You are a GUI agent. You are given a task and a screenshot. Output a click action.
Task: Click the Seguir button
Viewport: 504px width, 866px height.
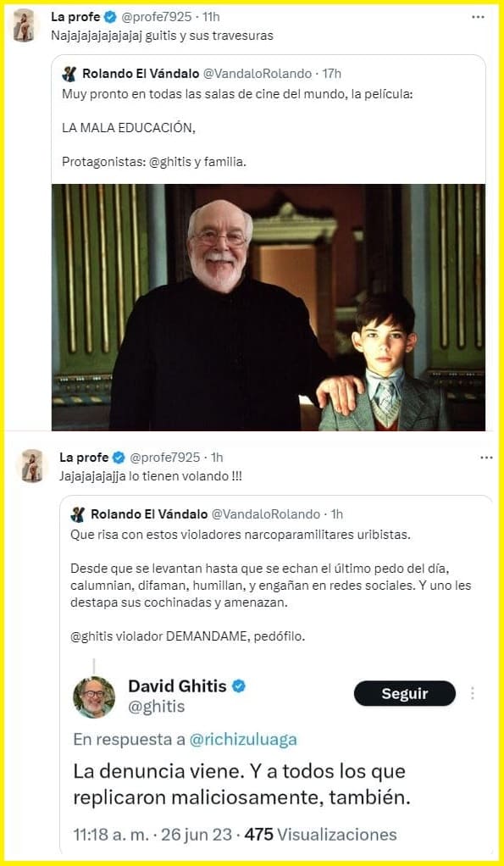click(405, 693)
